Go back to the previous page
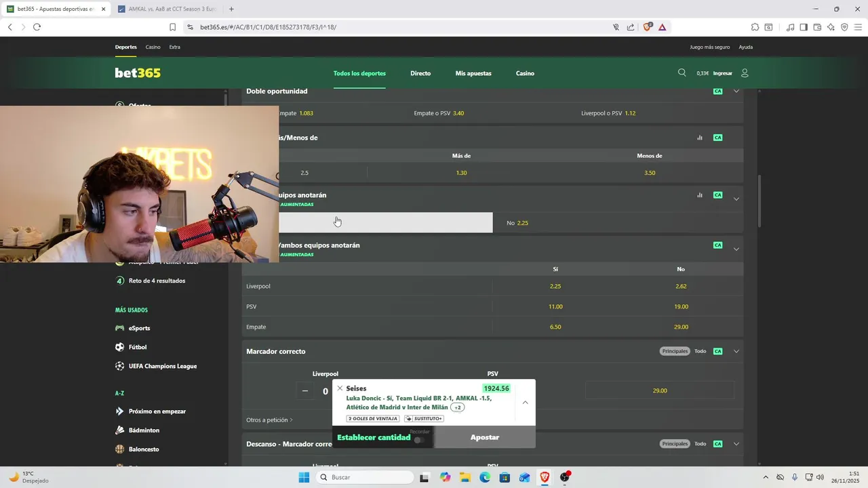The image size is (868, 488). [x=9, y=27]
